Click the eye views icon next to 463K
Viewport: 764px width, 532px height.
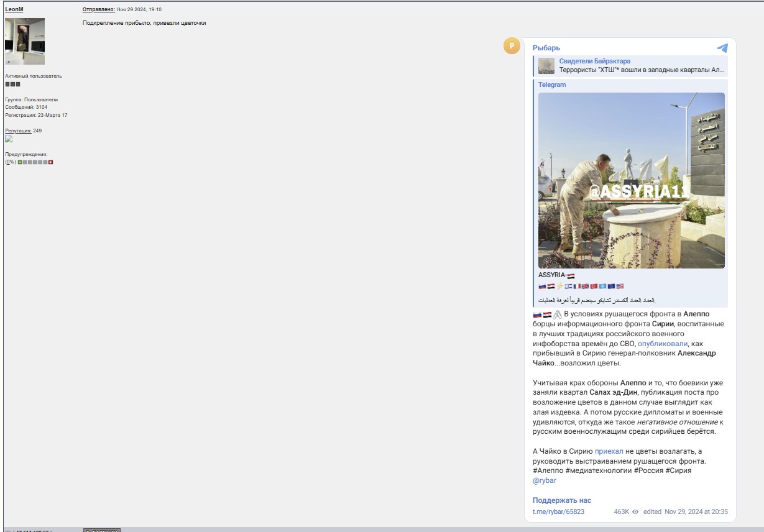635,512
